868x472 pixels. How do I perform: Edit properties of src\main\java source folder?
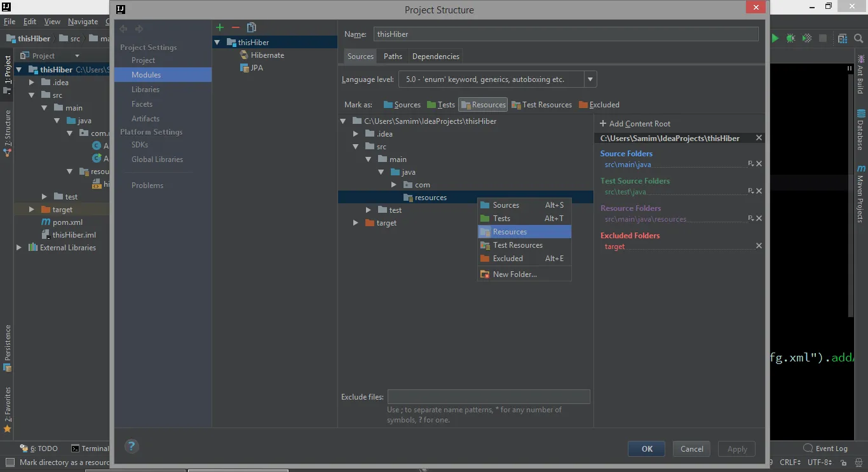[x=750, y=164]
